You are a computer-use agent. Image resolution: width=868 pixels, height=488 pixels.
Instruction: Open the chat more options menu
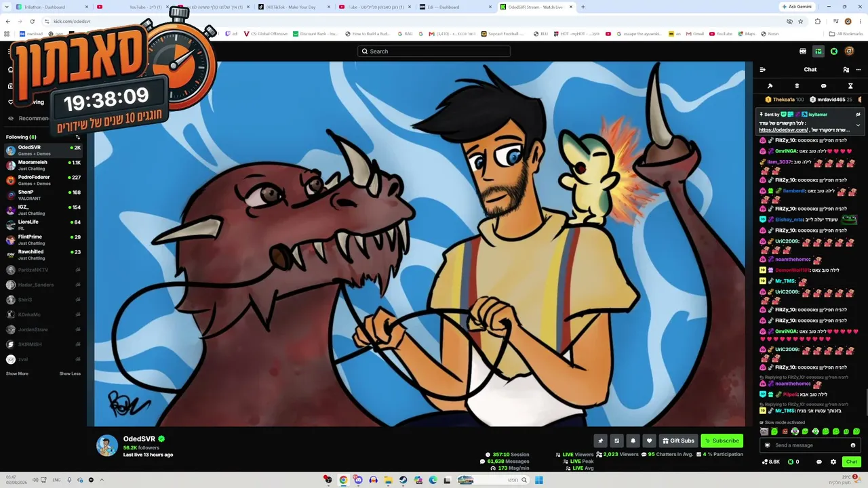pos(858,69)
